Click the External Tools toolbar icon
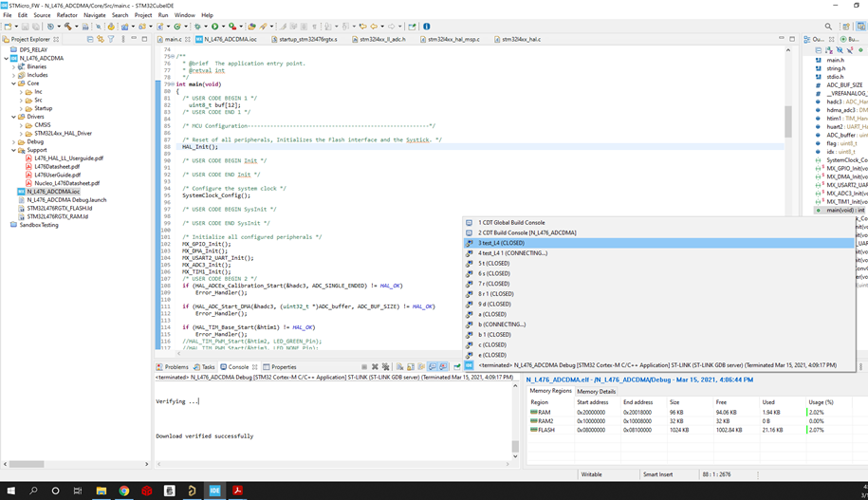This screenshot has height=500, width=868. coord(232,26)
